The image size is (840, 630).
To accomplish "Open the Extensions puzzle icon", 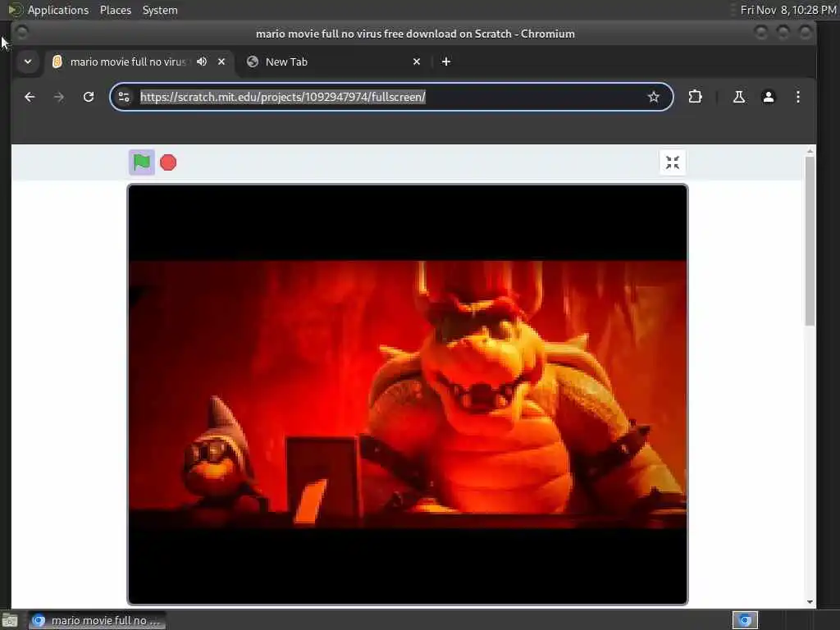I will click(x=695, y=97).
